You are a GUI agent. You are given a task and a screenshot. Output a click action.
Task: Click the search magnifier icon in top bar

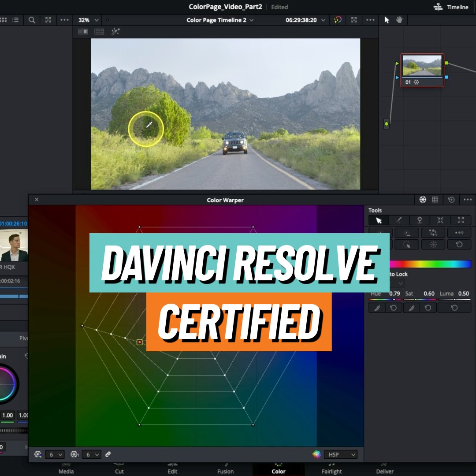(32, 20)
